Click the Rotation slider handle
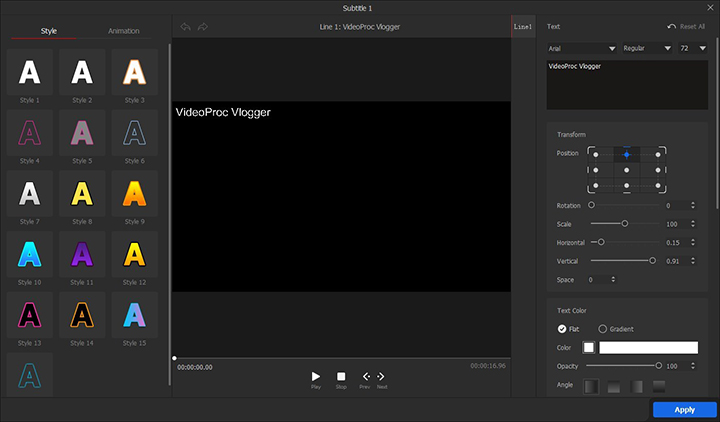The image size is (720, 422). coord(591,205)
